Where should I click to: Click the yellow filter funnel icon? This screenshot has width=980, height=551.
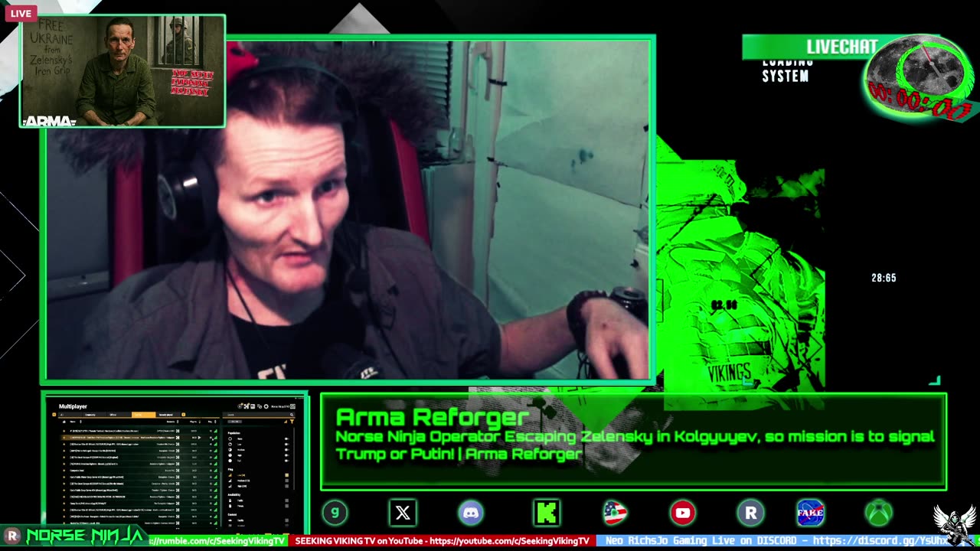click(292, 422)
